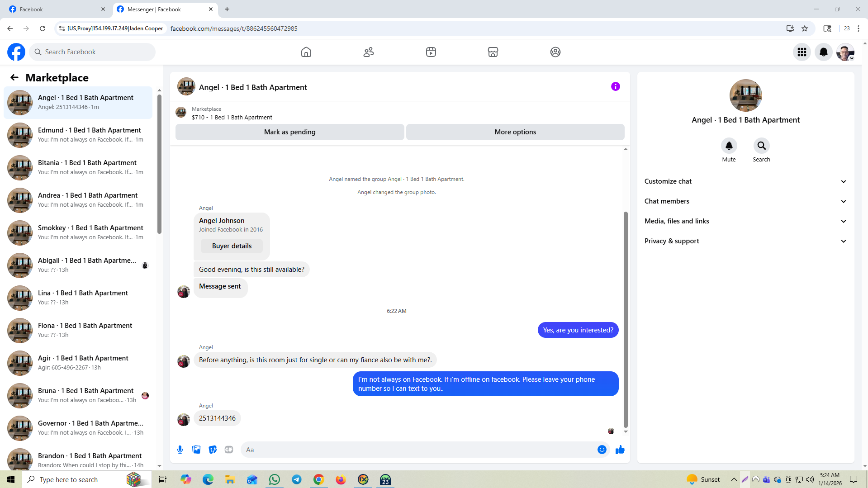
Task: Expand Media, files and links section
Action: point(745,221)
